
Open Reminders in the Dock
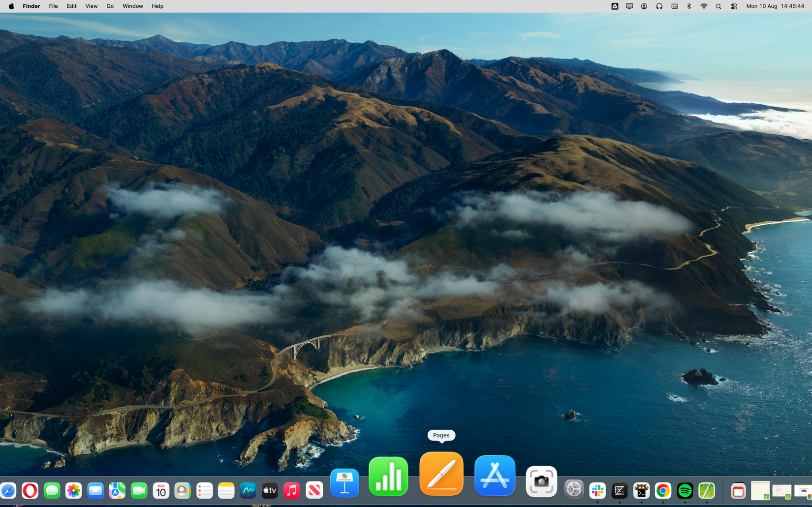[204, 490]
